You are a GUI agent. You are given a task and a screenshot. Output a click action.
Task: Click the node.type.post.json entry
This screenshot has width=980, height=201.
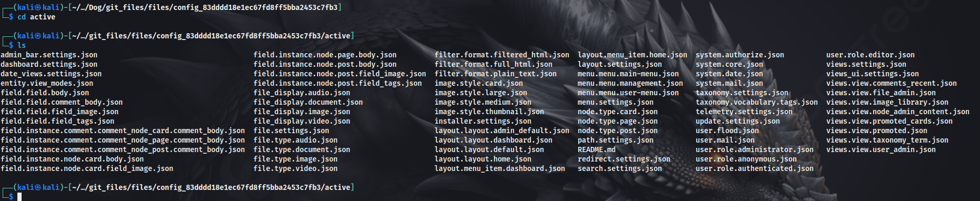[618, 130]
